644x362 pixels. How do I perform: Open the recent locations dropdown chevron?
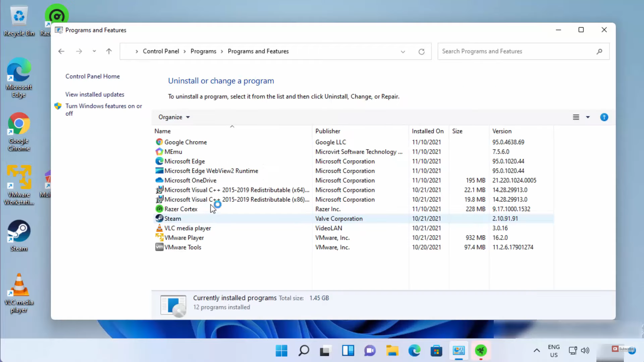[x=94, y=51]
